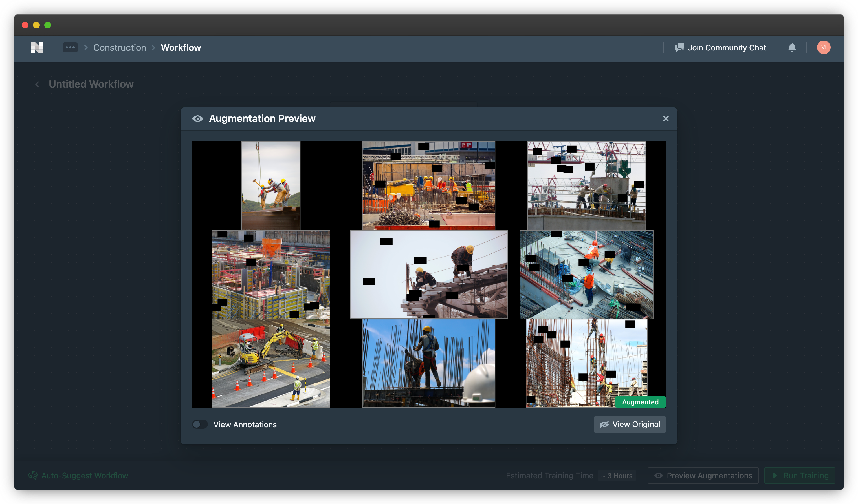Screen dimensions: 858x504
Task: Open the breadcrumb ellipsis menu
Action: coord(70,48)
